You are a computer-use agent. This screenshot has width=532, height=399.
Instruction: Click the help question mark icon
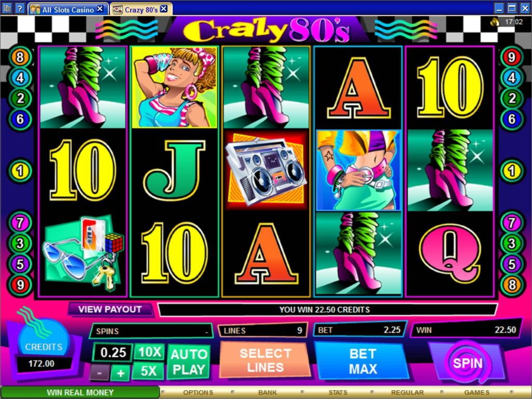[x=20, y=8]
